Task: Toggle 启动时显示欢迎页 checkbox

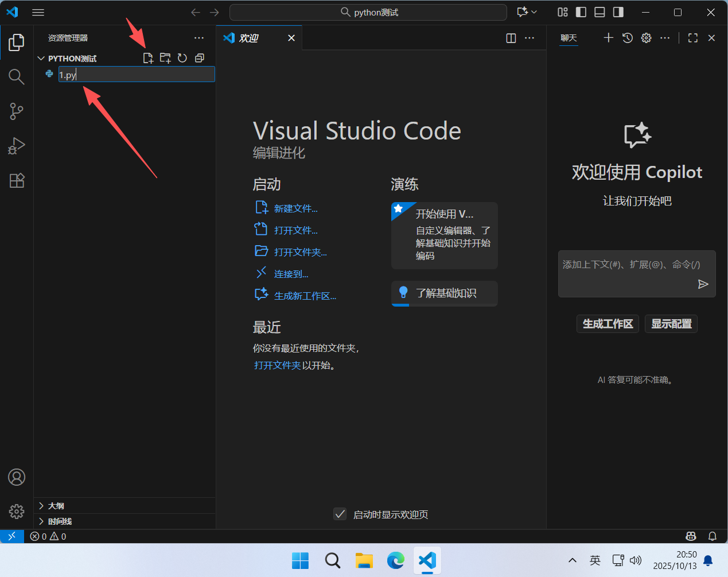Action: pos(340,514)
